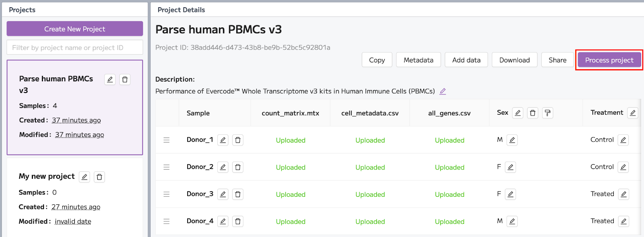Open the Metadata menu button
Viewport: 644px width, 237px height.
[419, 60]
